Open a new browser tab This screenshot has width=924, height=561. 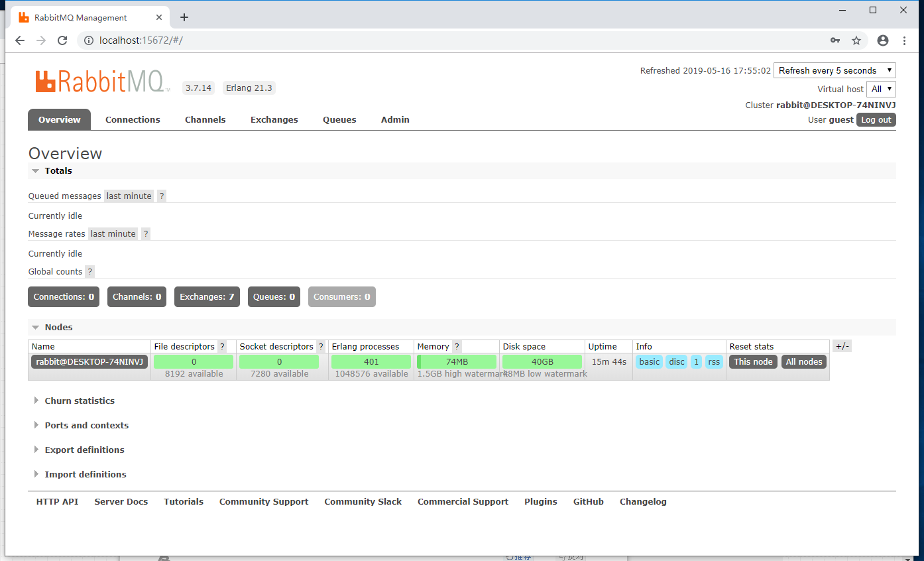click(x=184, y=17)
